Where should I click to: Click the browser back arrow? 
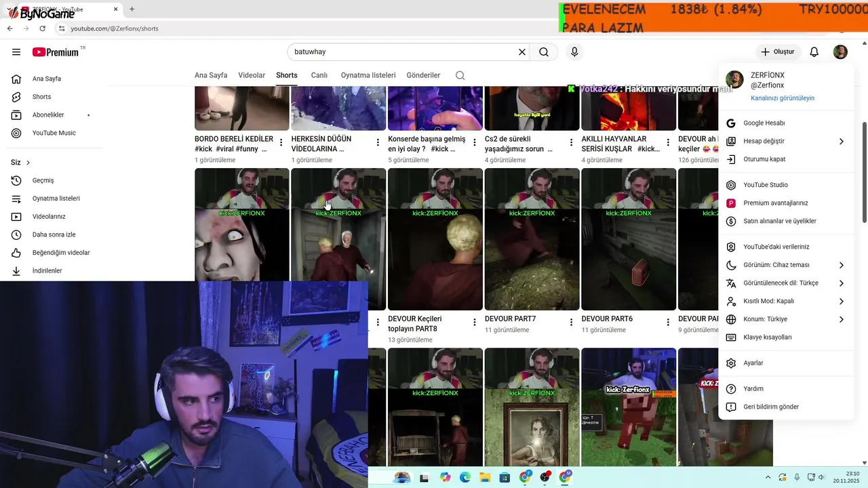pyautogui.click(x=10, y=28)
